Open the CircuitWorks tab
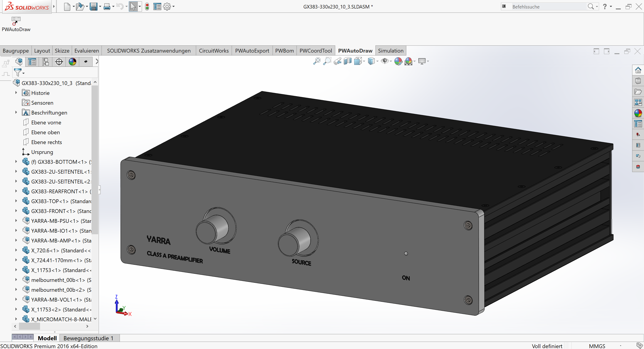 (214, 51)
